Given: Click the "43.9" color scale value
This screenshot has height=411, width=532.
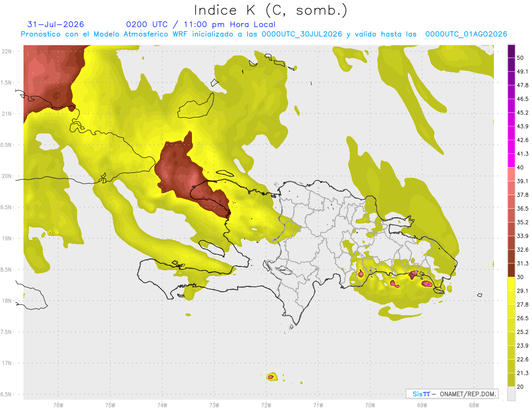Looking at the screenshot, I should (523, 126).
